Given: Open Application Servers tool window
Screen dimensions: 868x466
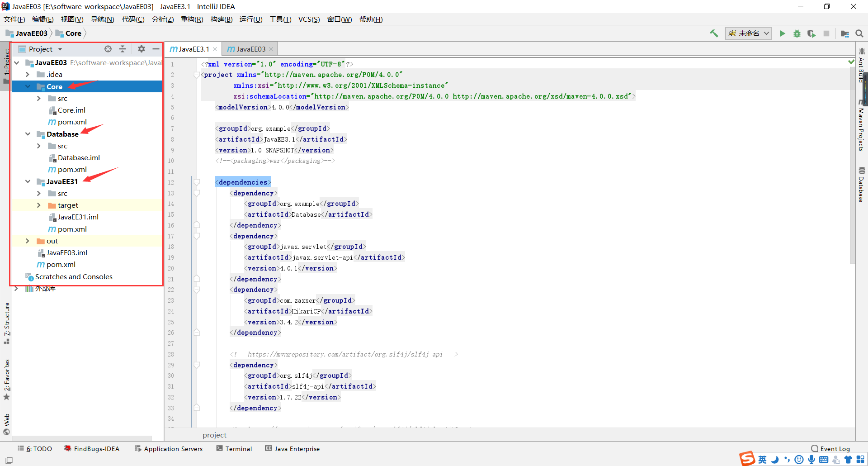Looking at the screenshot, I should click(169, 449).
